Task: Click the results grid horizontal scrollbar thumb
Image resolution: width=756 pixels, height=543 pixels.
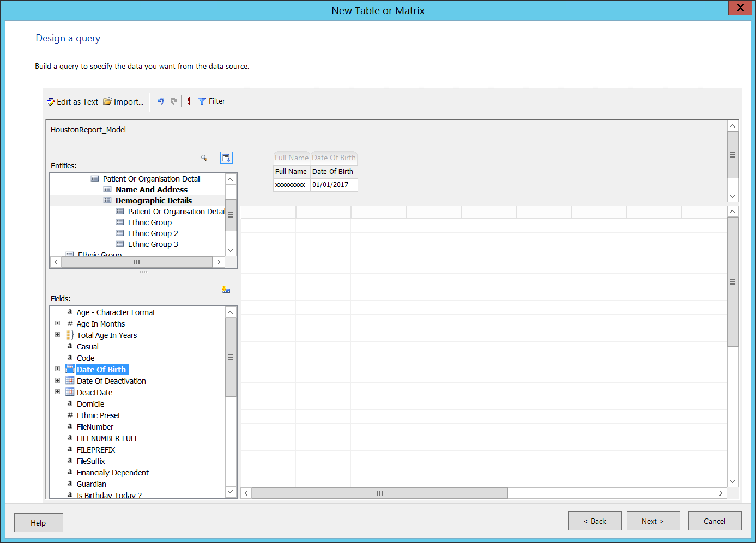Action: point(379,493)
